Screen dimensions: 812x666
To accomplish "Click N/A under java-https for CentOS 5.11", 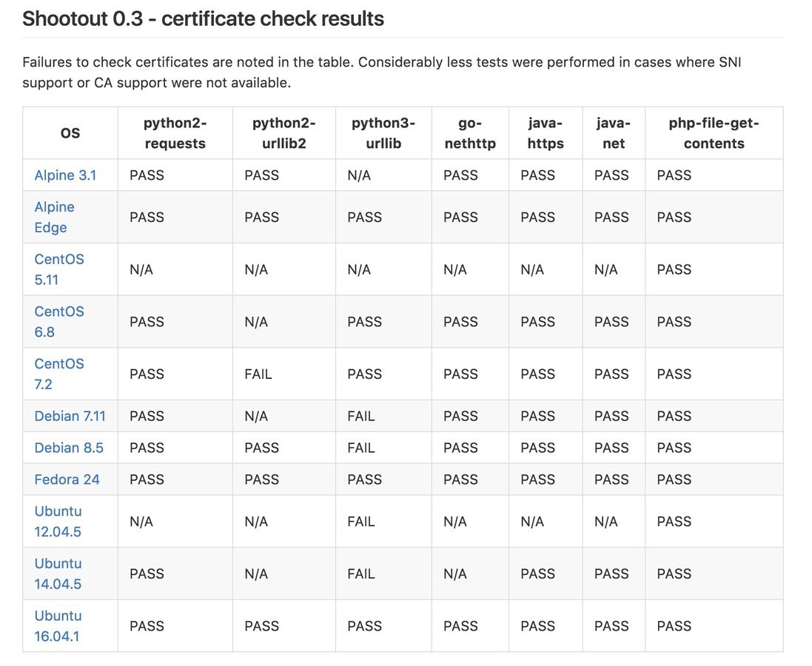I will [x=532, y=269].
